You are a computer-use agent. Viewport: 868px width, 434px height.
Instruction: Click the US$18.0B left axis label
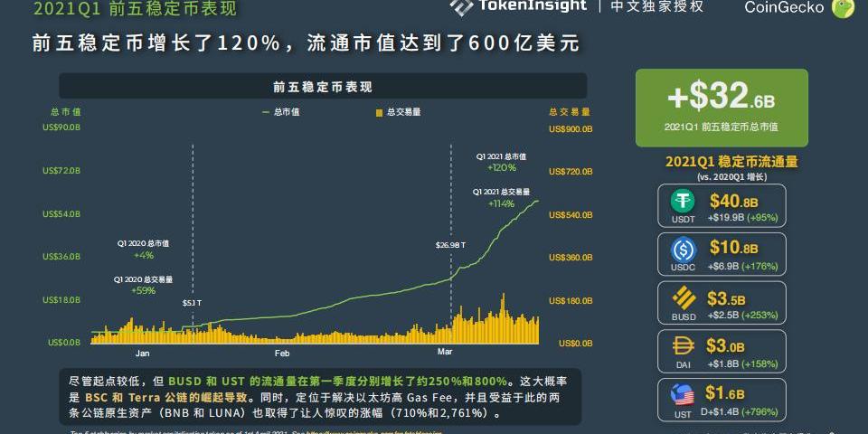pyautogui.click(x=61, y=300)
